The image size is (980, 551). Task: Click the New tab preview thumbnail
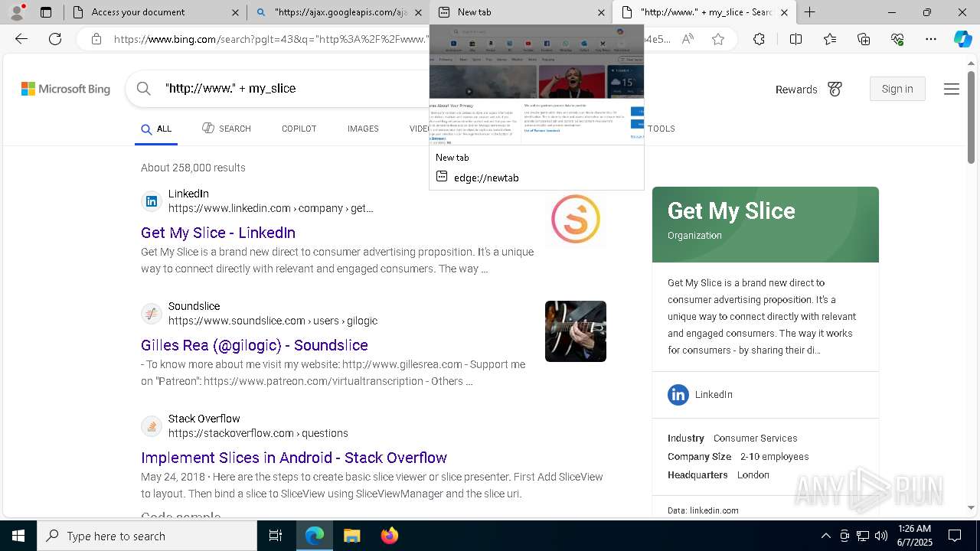537,84
